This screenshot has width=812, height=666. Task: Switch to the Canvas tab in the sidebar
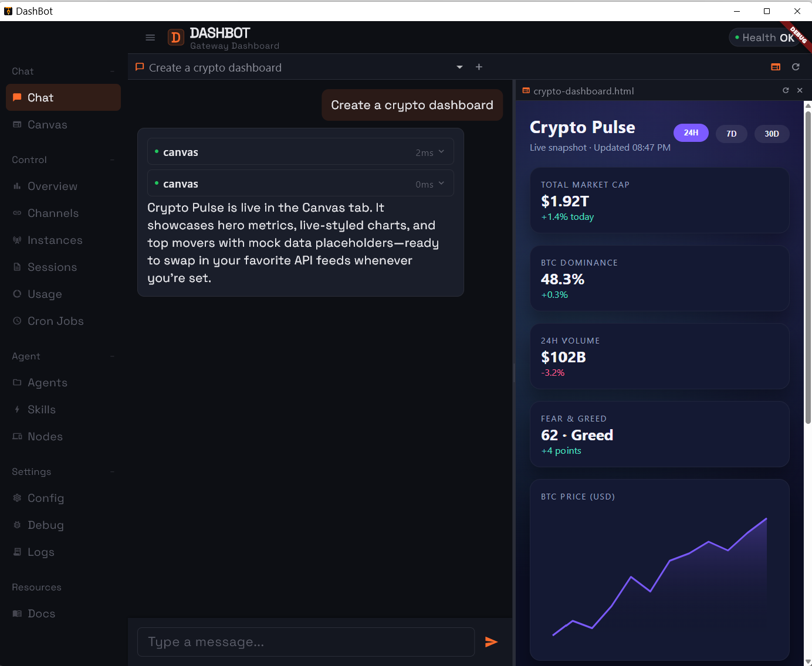[47, 124]
